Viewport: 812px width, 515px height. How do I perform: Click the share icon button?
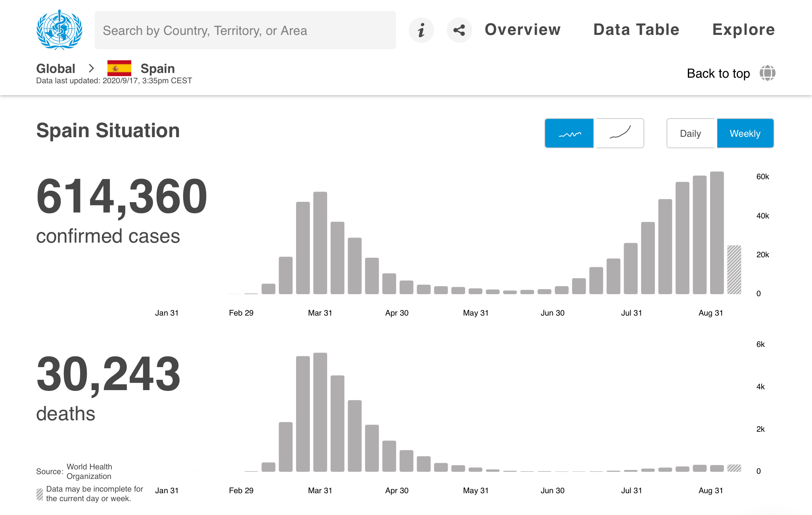(x=459, y=30)
